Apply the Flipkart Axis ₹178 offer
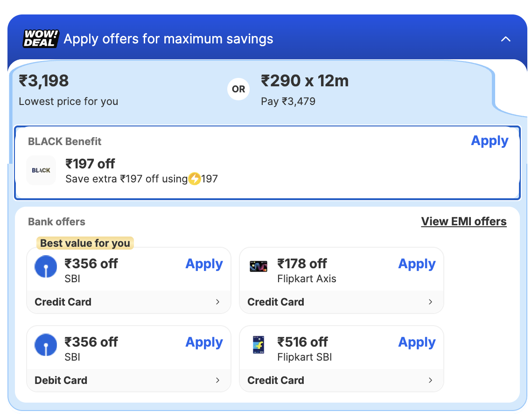The image size is (532, 418). (417, 264)
